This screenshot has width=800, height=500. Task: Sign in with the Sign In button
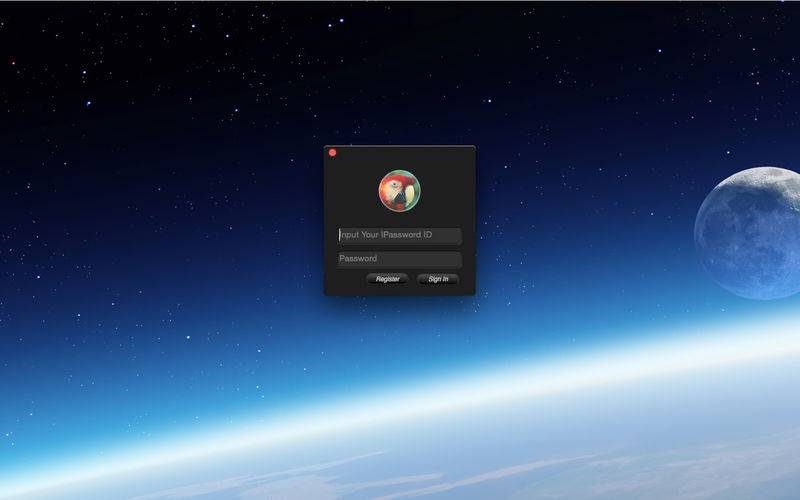point(438,279)
